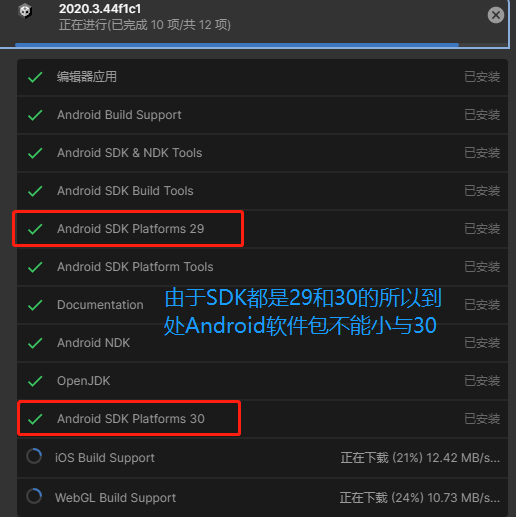
Task: Select the Android SDK Platforms 30 entry
Action: pos(262,419)
